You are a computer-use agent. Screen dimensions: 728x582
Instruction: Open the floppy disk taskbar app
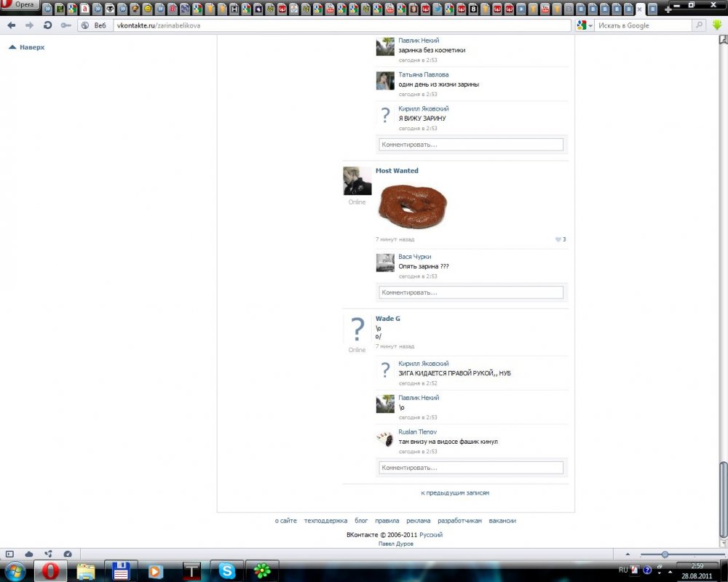coord(121,571)
